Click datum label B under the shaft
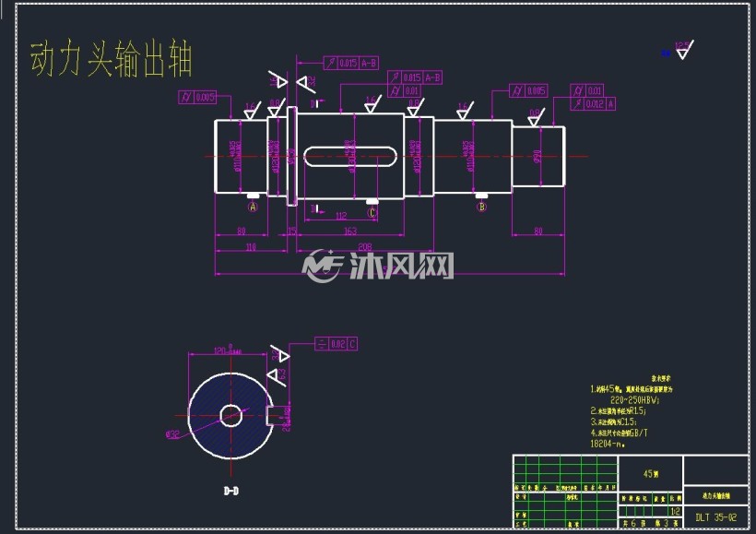756x534 pixels. (481, 207)
